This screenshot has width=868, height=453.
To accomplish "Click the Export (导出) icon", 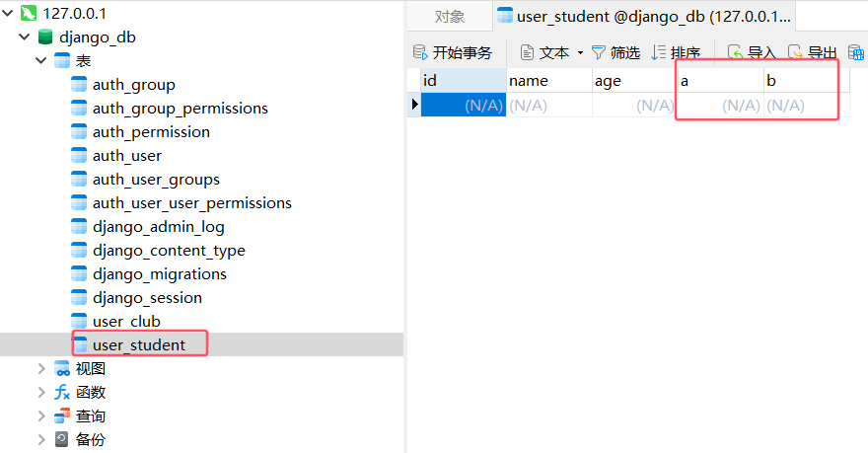I will tap(796, 52).
